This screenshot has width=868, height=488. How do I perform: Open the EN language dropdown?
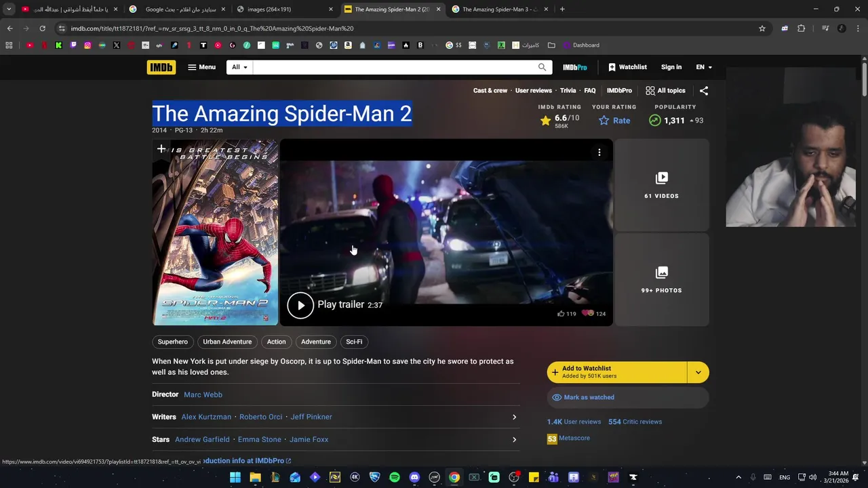click(704, 67)
